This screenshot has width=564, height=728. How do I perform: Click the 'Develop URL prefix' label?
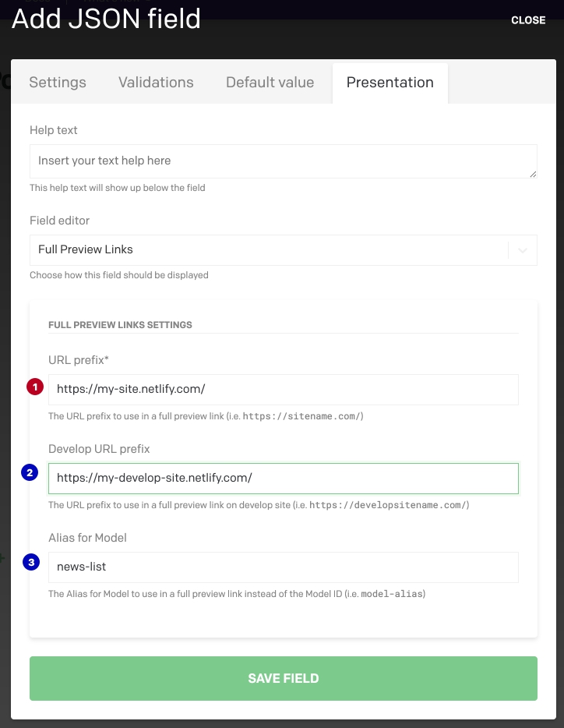99,449
